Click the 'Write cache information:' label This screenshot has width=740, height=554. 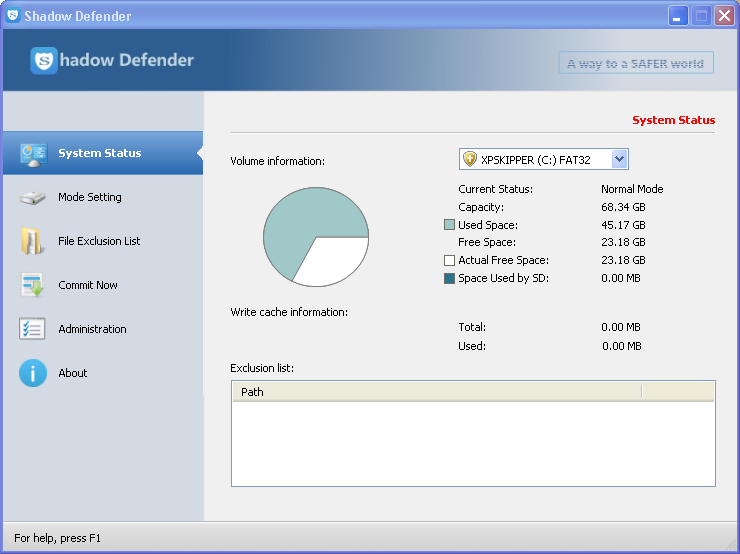coord(289,312)
